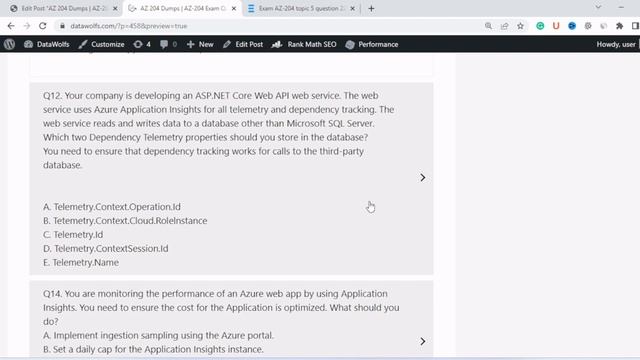Open the Howdy, user account menu
Screen dimensions: 640x360
coord(617,44)
